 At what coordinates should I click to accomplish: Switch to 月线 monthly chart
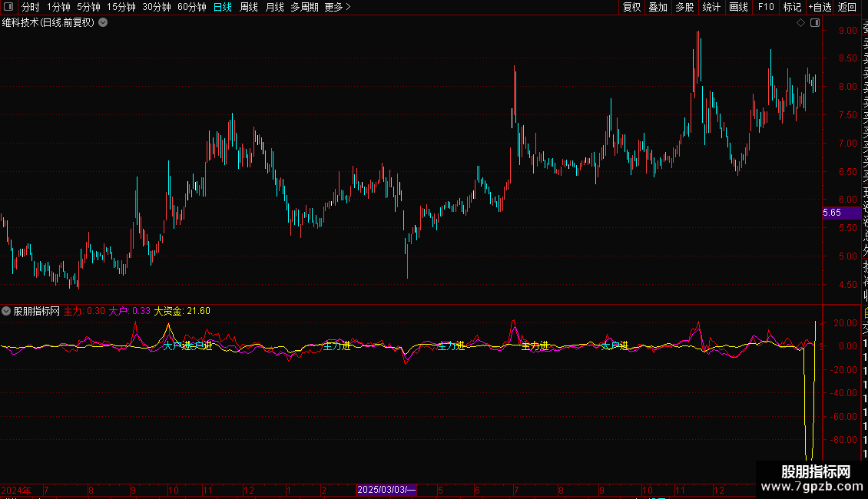(274, 7)
